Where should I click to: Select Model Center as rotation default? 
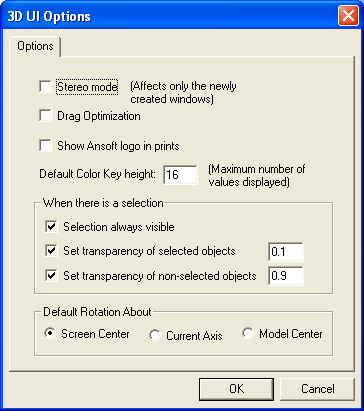coord(248,333)
